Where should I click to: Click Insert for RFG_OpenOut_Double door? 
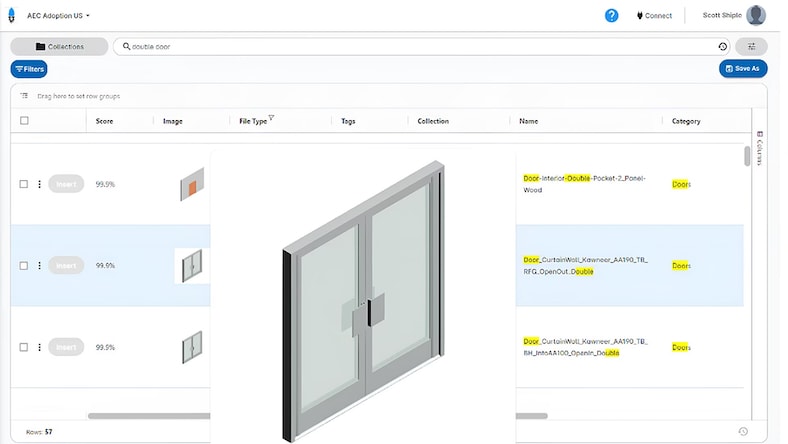pos(66,265)
